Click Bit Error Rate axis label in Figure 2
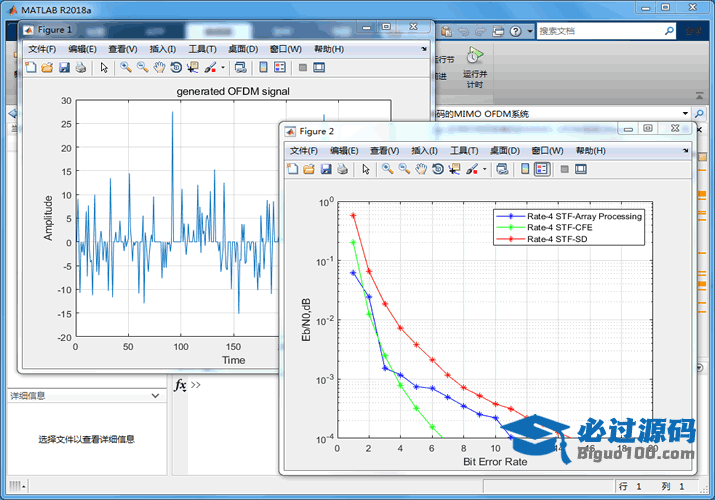The height and width of the screenshot is (500, 715). [x=495, y=462]
